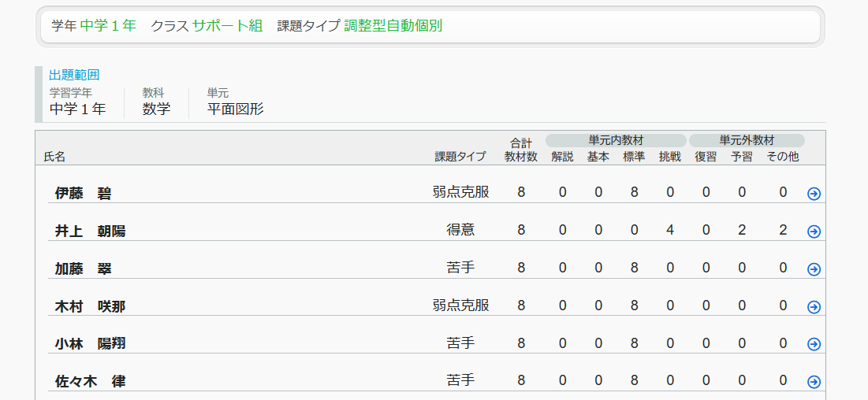868x400 pixels.
Task: Click the 氏名 column header
Action: tap(54, 157)
